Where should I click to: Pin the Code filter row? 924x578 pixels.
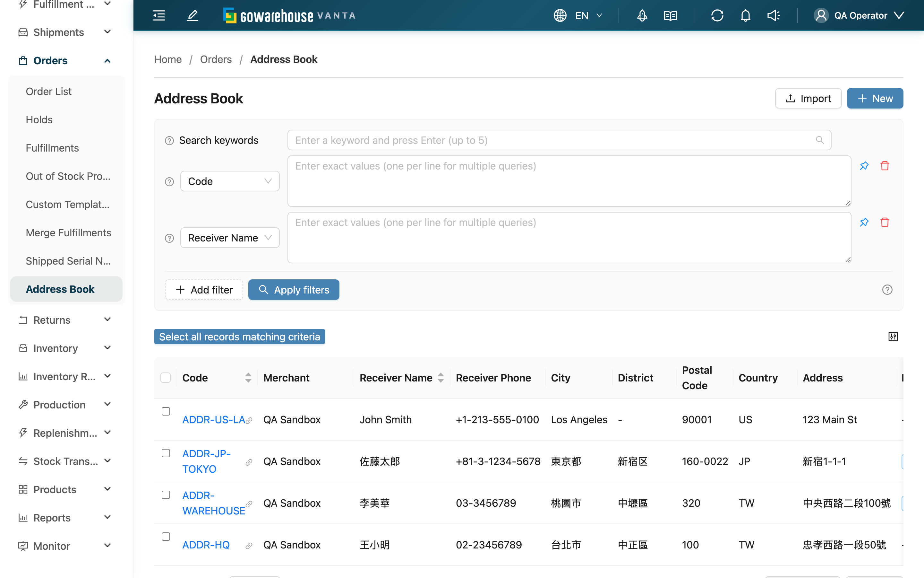[864, 166]
